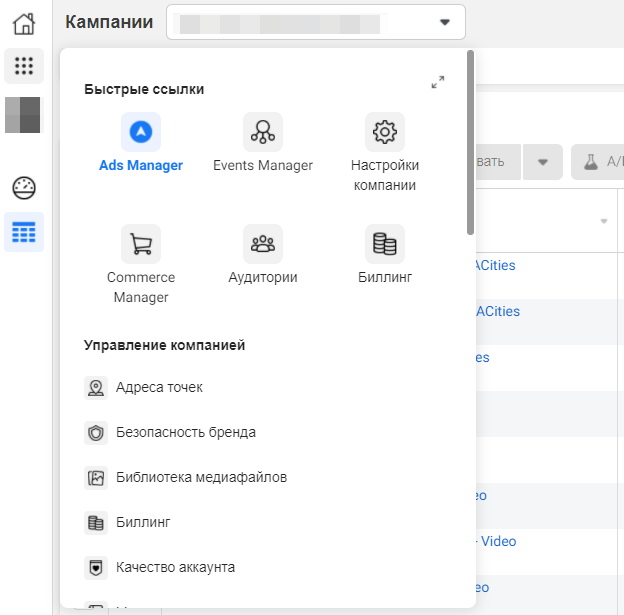Open Events Manager shortcut

(x=263, y=132)
